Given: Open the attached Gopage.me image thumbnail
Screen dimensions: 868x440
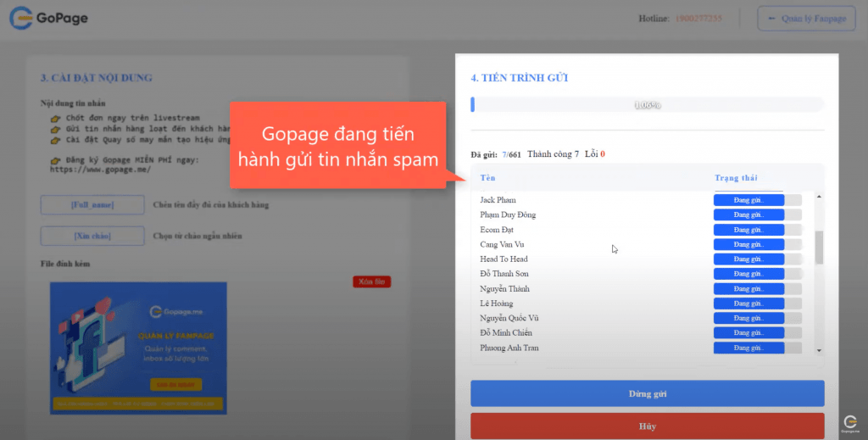Looking at the screenshot, I should coord(138,348).
